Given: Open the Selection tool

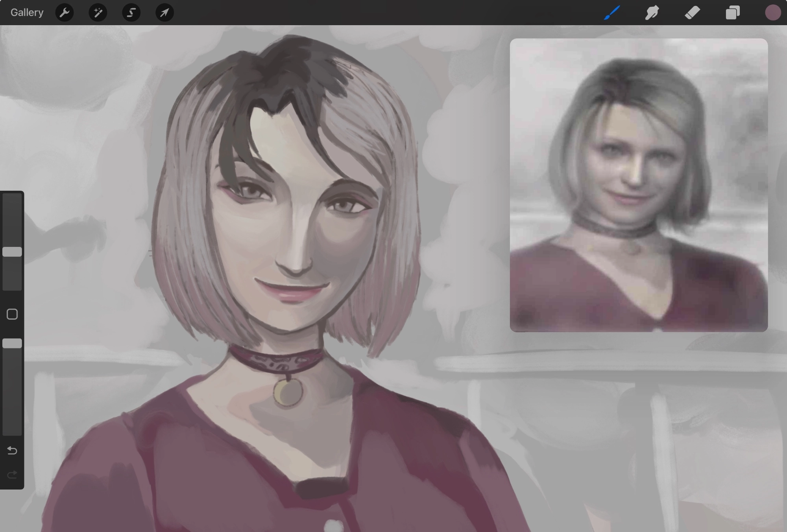Looking at the screenshot, I should (131, 13).
